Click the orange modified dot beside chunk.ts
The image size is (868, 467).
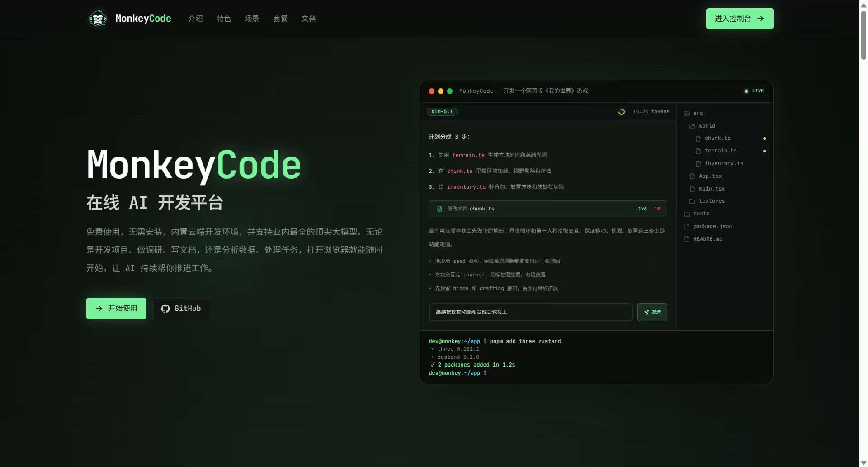tap(764, 138)
